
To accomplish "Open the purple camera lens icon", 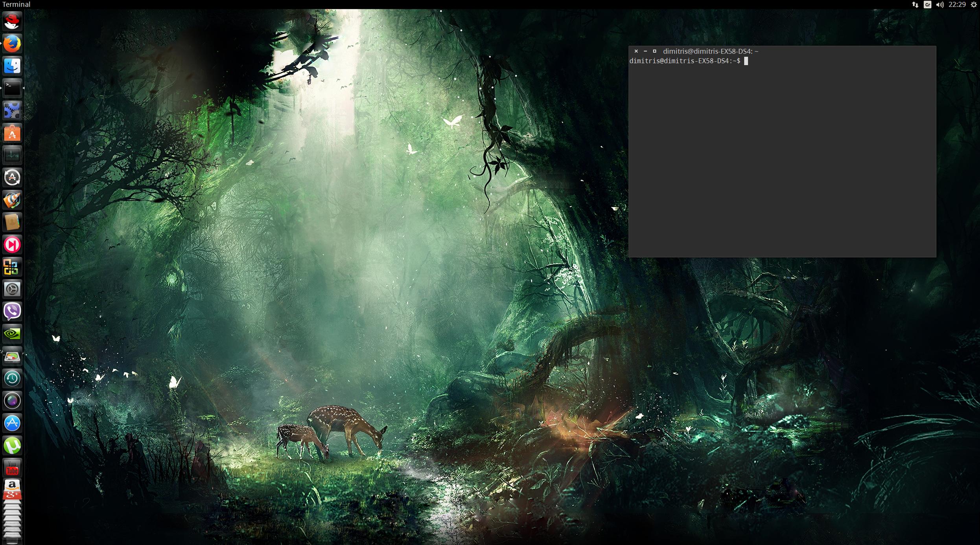I will tap(12, 401).
